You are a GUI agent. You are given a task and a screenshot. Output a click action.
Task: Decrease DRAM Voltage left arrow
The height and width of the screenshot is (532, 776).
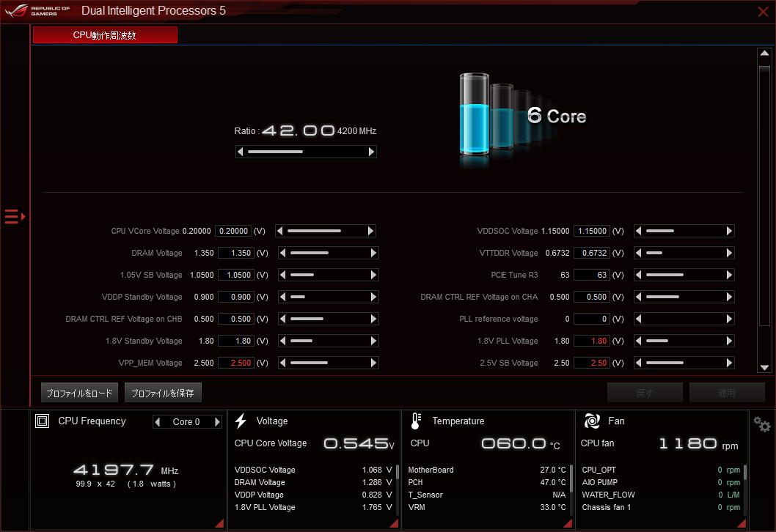pyautogui.click(x=283, y=253)
